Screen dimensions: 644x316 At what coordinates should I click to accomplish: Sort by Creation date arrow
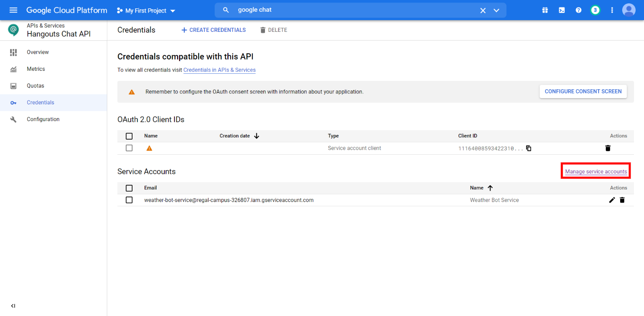click(x=256, y=136)
